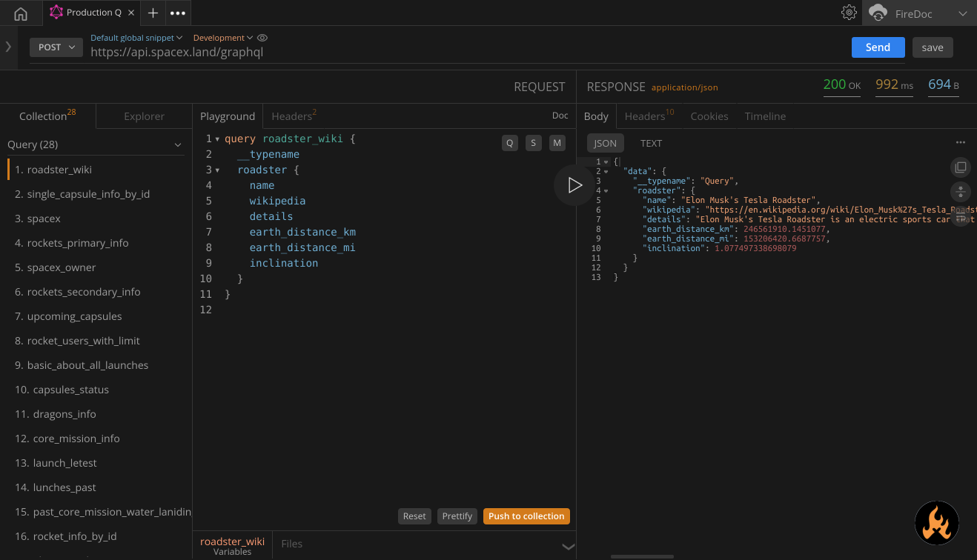Open the Files tab

click(x=292, y=544)
